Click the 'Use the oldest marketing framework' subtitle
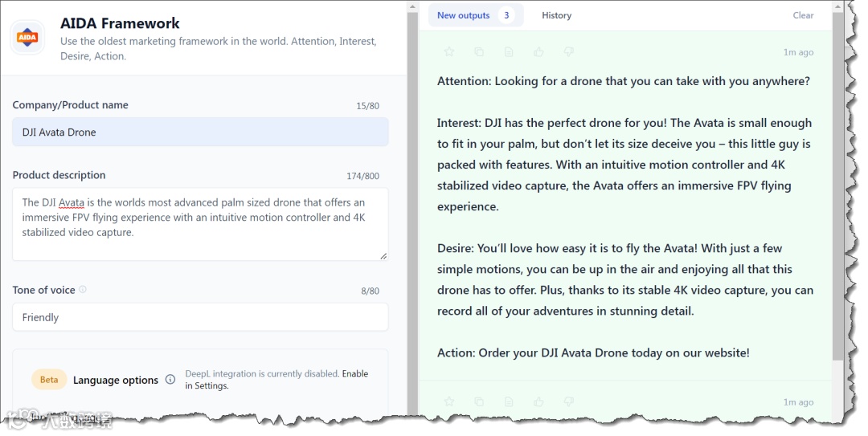 pyautogui.click(x=218, y=49)
